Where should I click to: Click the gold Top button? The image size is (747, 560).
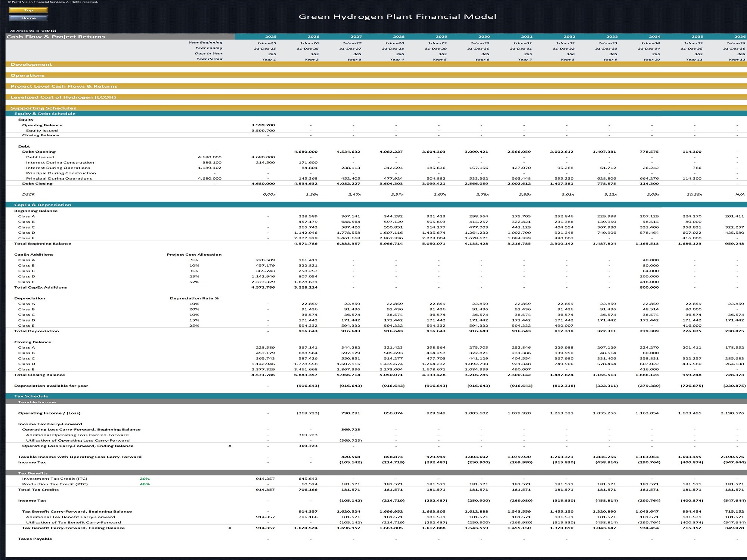pyautogui.click(x=28, y=10)
